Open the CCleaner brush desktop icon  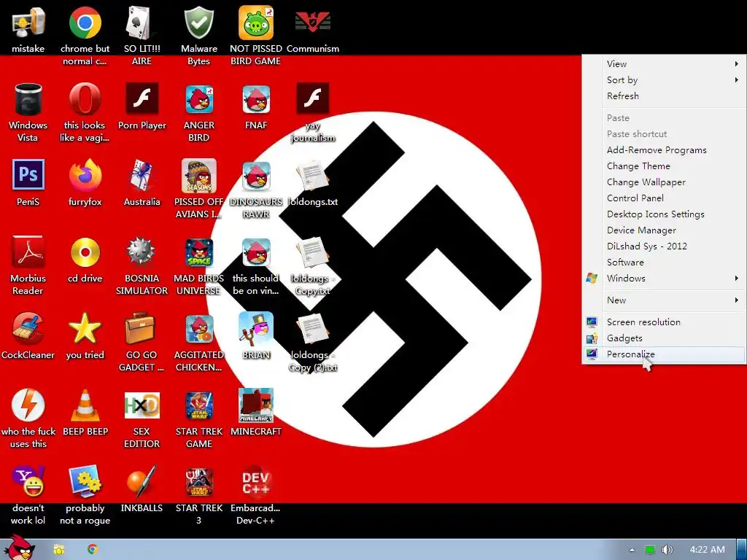tap(28, 329)
